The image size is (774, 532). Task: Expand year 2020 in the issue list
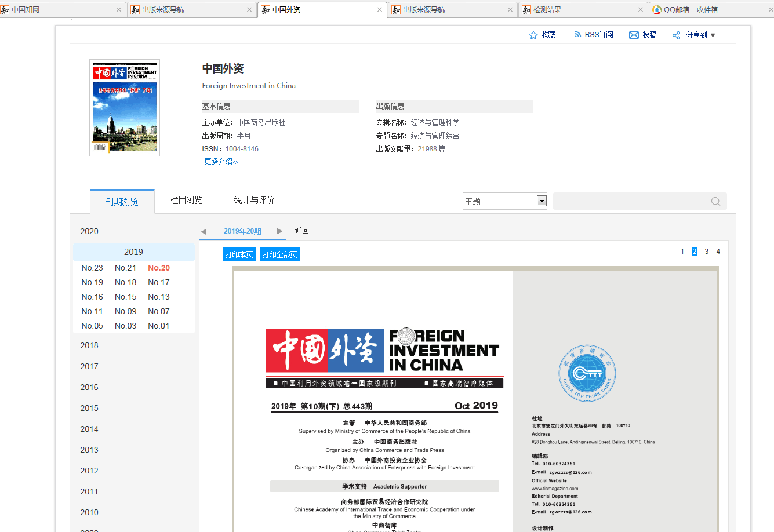click(x=89, y=231)
